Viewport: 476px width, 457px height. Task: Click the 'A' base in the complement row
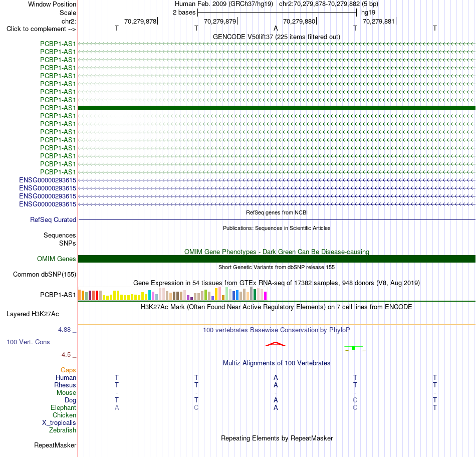pos(276,28)
